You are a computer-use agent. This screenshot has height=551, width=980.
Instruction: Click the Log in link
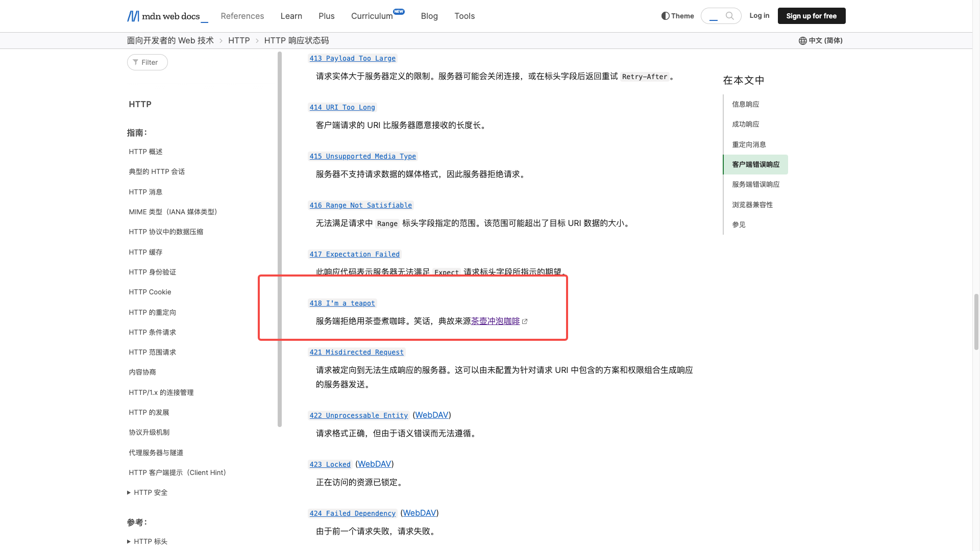click(x=759, y=16)
